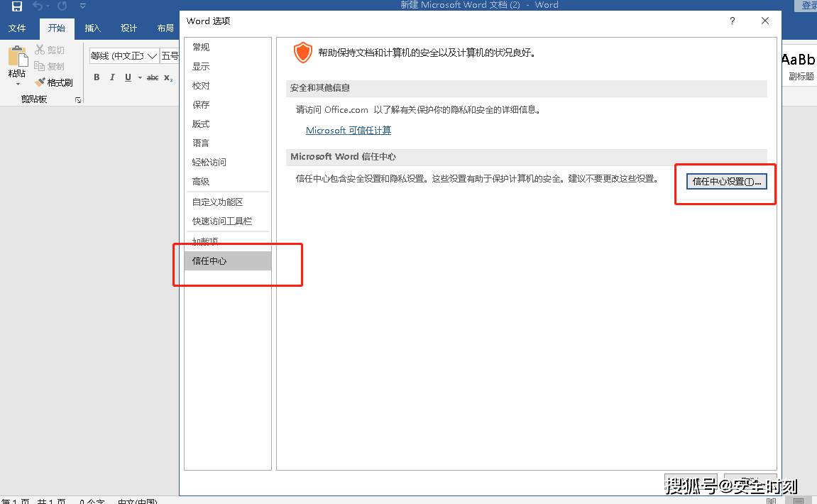This screenshot has width=817, height=504.
Task: Select the 副标题 style thumbnail
Action: (x=800, y=66)
